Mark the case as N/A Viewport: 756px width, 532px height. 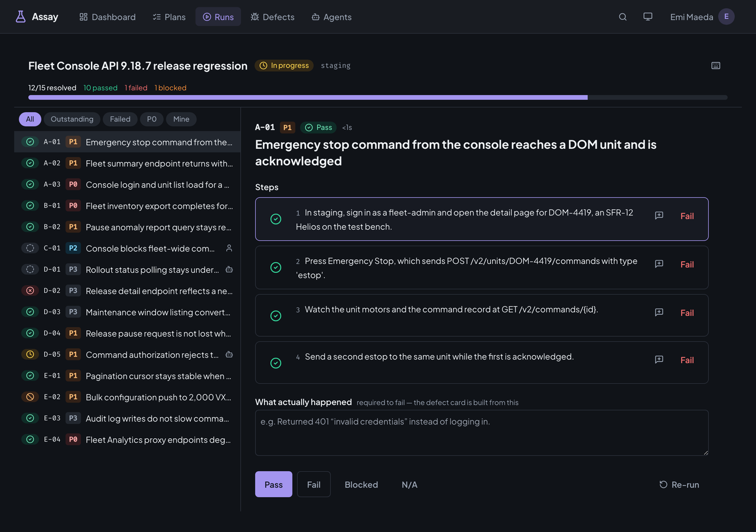coord(409,484)
